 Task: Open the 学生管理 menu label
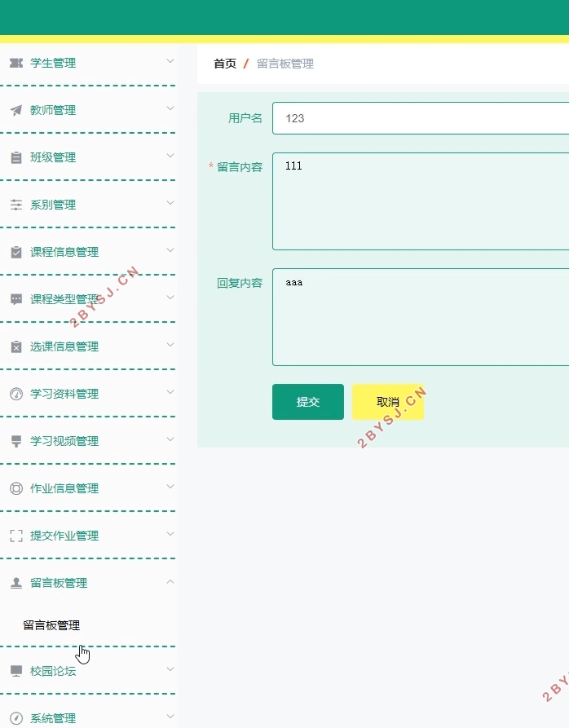click(53, 63)
